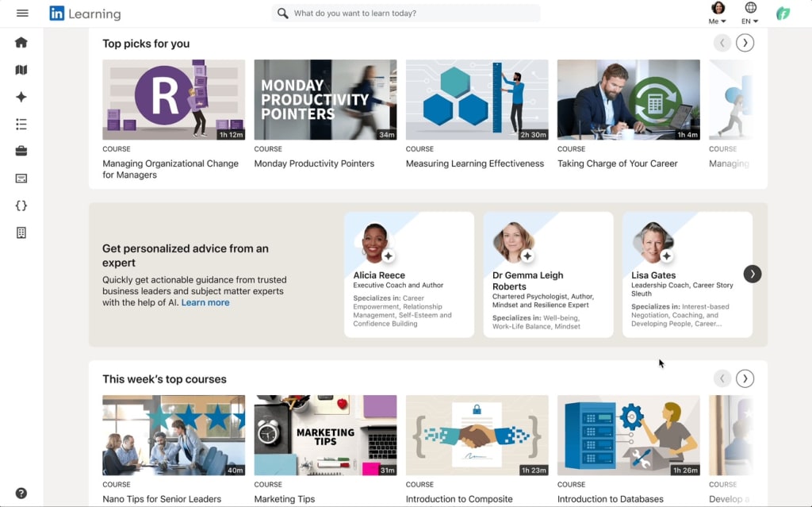
Task: Expand the Me profile dropdown
Action: (718, 13)
